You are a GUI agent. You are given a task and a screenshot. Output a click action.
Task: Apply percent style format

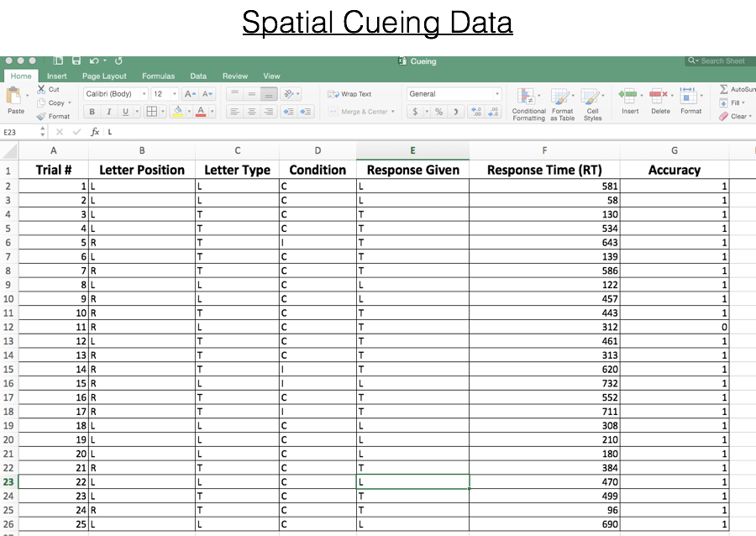[x=438, y=112]
